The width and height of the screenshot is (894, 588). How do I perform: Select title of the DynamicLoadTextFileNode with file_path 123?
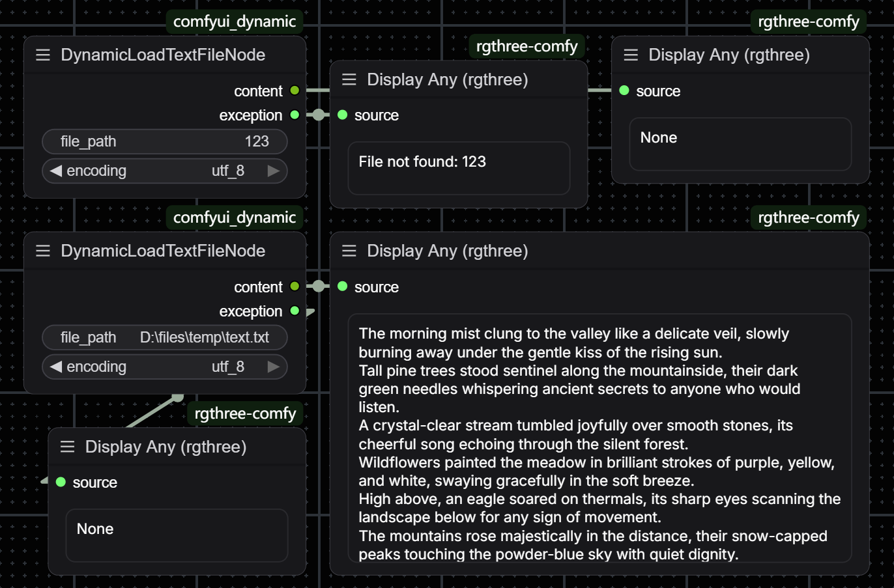[x=163, y=55]
